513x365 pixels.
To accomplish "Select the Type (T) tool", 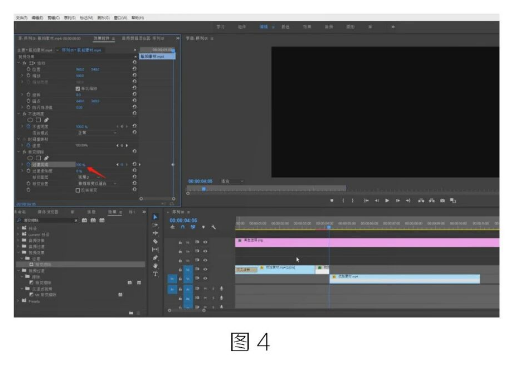I will (155, 274).
